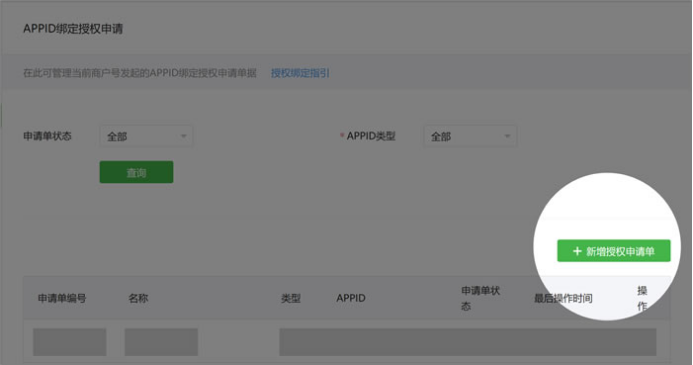
Task: Click the wide grey placeholder under APPID
Action: point(468,342)
